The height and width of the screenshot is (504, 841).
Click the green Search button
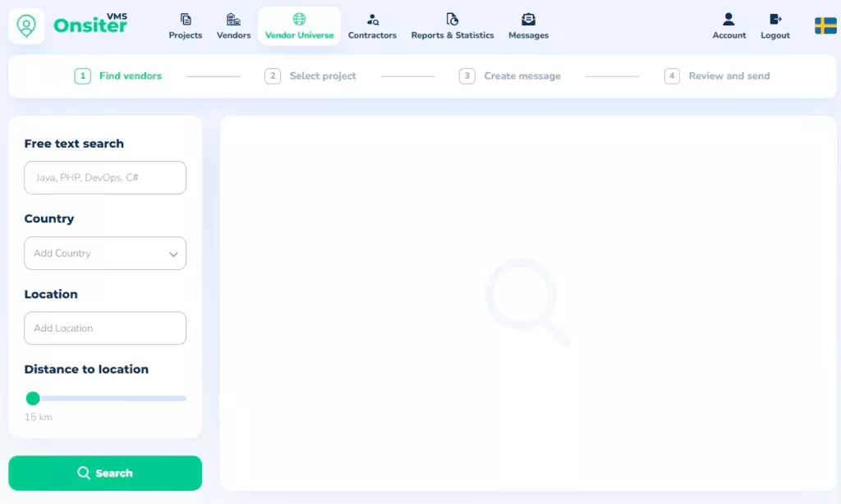(105, 473)
